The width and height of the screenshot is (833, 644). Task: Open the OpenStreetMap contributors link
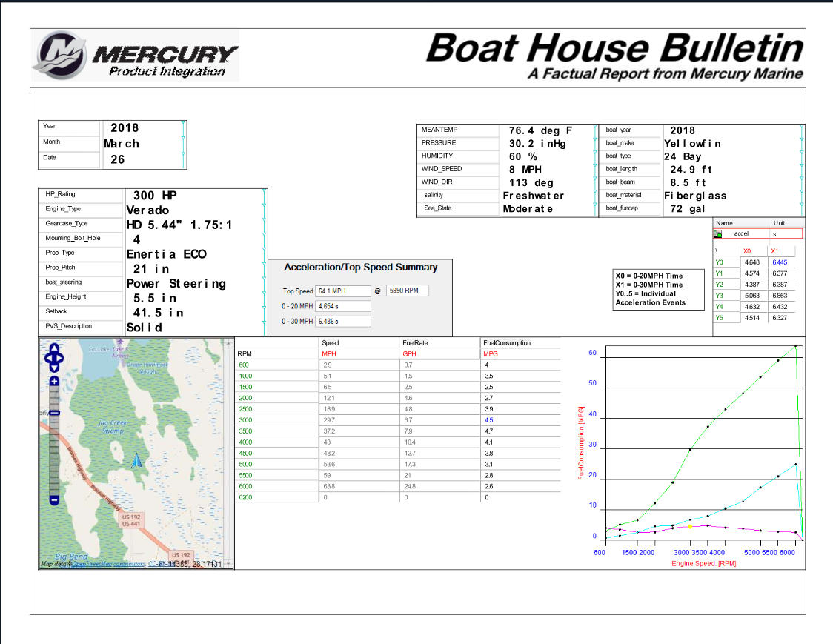pos(108,564)
